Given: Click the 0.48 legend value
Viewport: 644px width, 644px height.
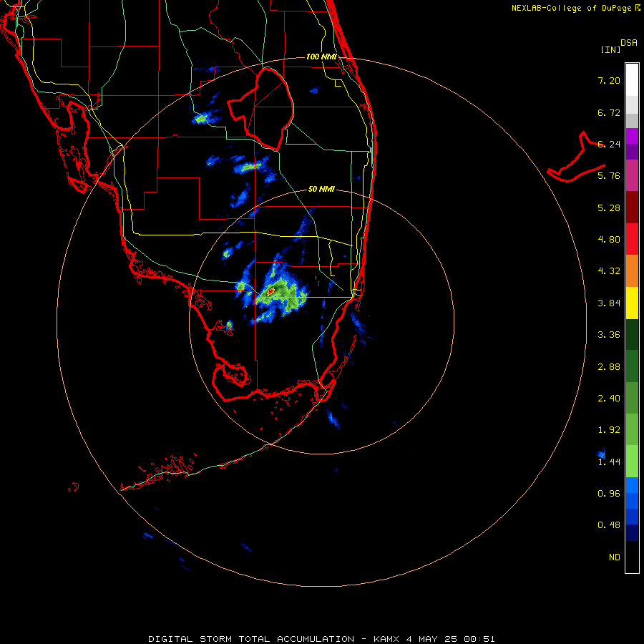Looking at the screenshot, I should point(609,525).
